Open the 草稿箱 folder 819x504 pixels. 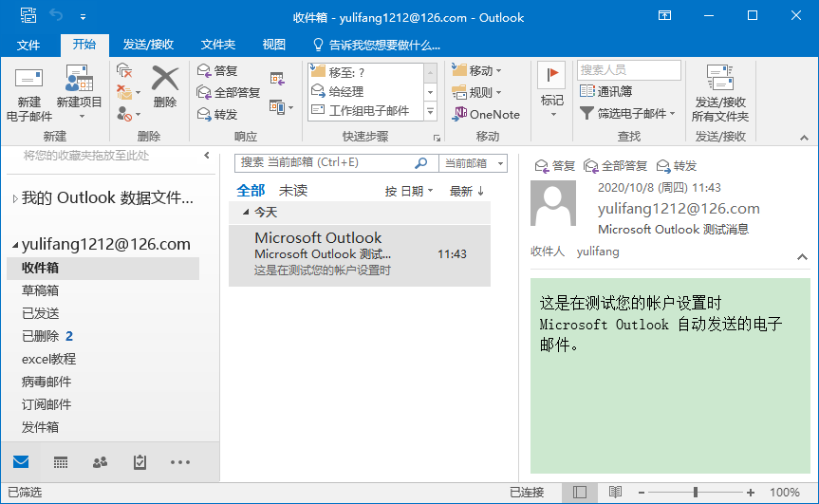[x=102, y=290]
